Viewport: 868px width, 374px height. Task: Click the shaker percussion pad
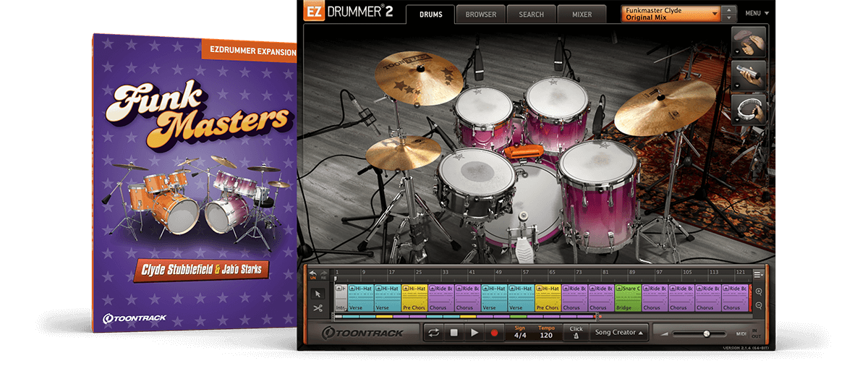(749, 76)
